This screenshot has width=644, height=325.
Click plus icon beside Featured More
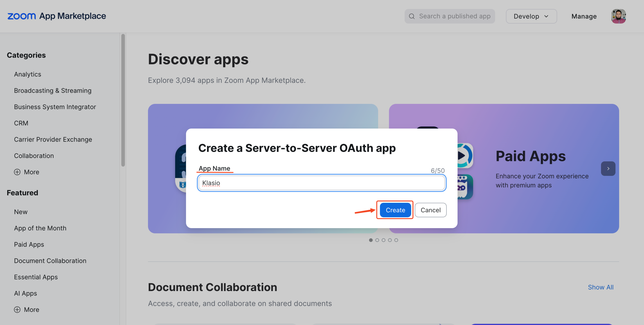pyautogui.click(x=17, y=310)
